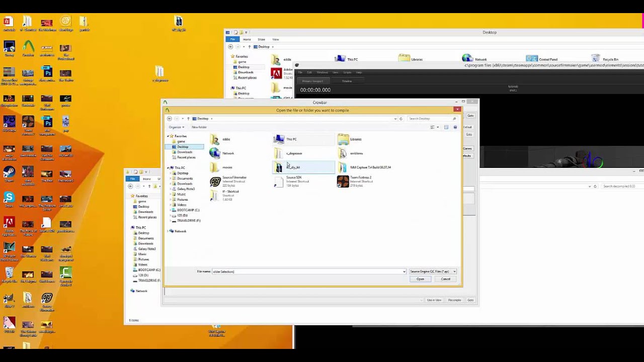
Task: Select Galaxy Note3 in the dialog tree
Action: (x=184, y=189)
